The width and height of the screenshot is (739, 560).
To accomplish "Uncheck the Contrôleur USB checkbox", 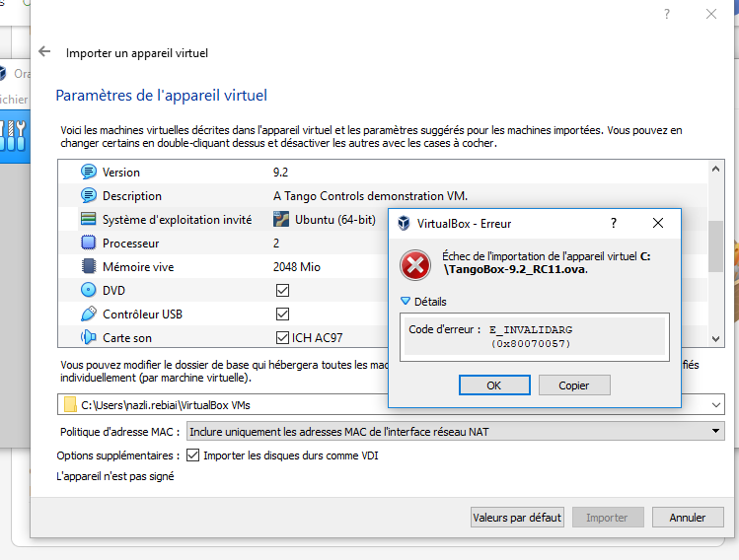I will pos(282,314).
